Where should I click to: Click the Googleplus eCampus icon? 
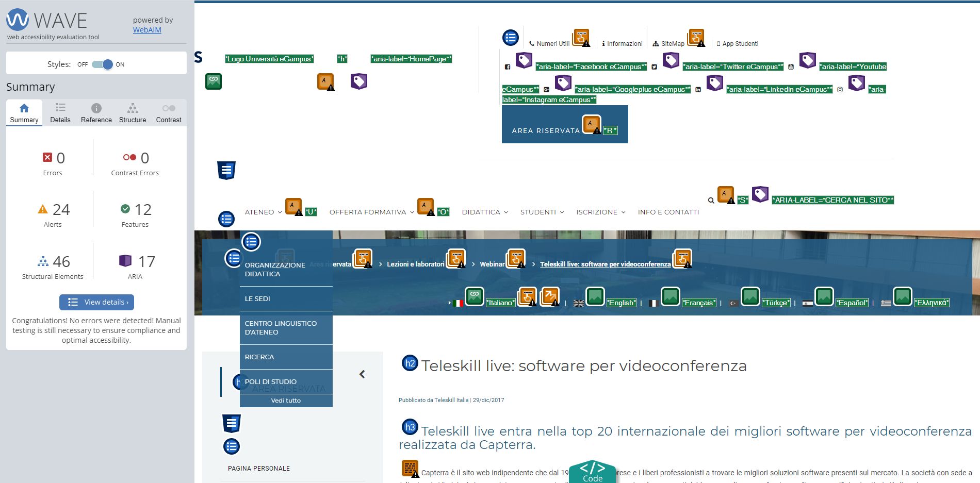(x=546, y=90)
